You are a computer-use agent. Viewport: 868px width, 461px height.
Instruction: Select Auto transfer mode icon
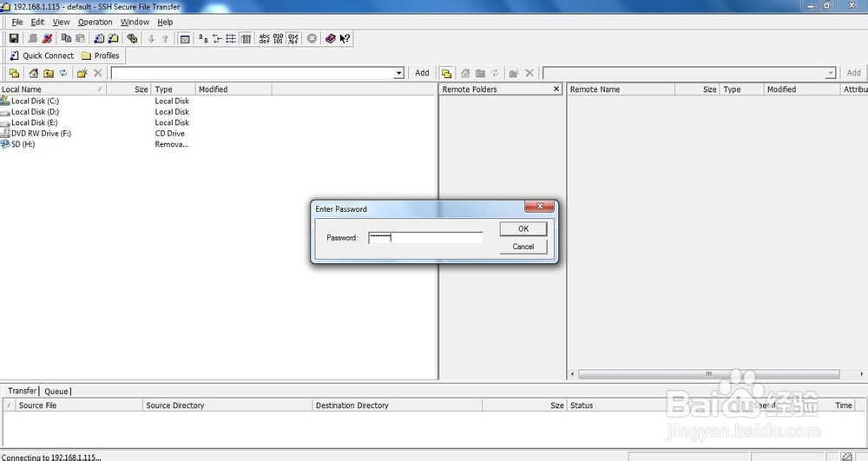tap(293, 38)
